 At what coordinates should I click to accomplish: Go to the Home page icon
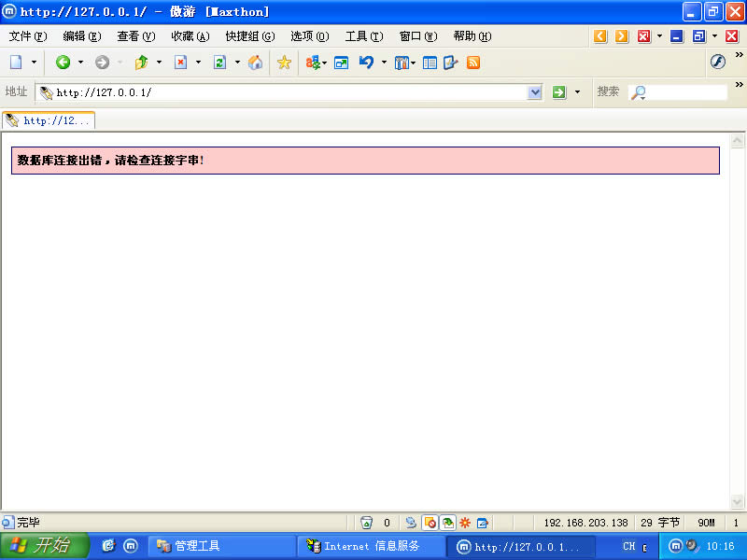255,63
